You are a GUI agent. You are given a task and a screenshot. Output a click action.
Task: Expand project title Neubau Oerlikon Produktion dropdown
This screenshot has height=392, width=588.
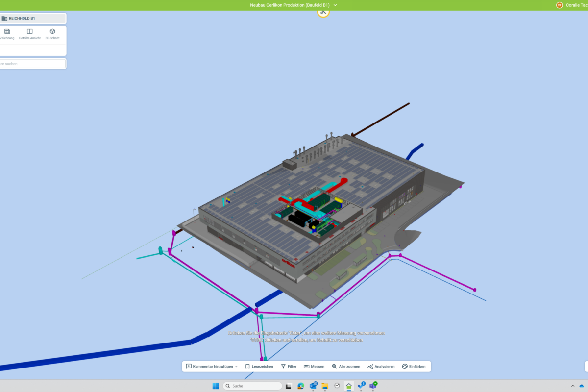pos(335,5)
